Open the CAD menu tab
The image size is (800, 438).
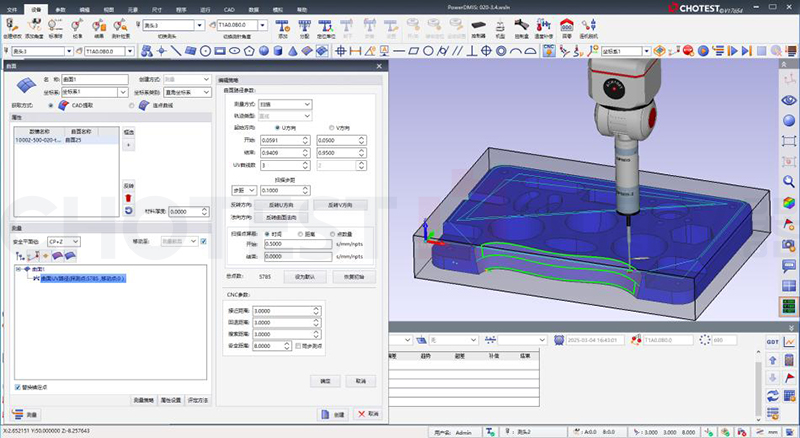(x=229, y=9)
